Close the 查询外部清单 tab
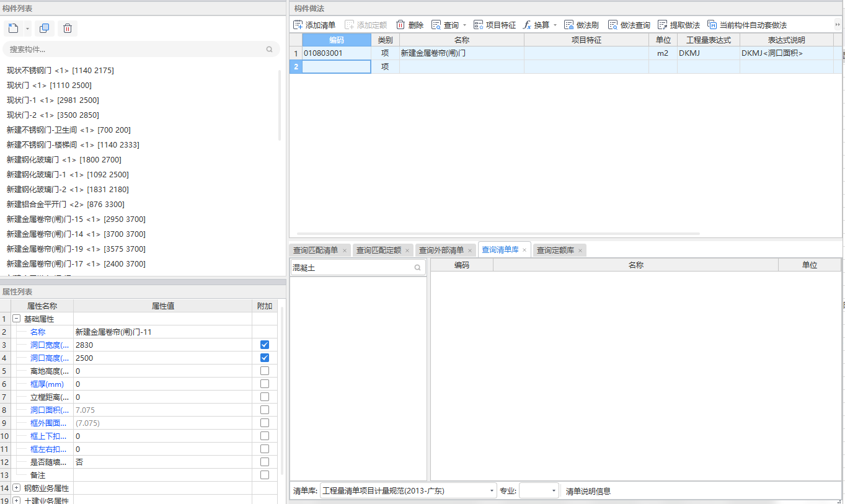 click(470, 250)
